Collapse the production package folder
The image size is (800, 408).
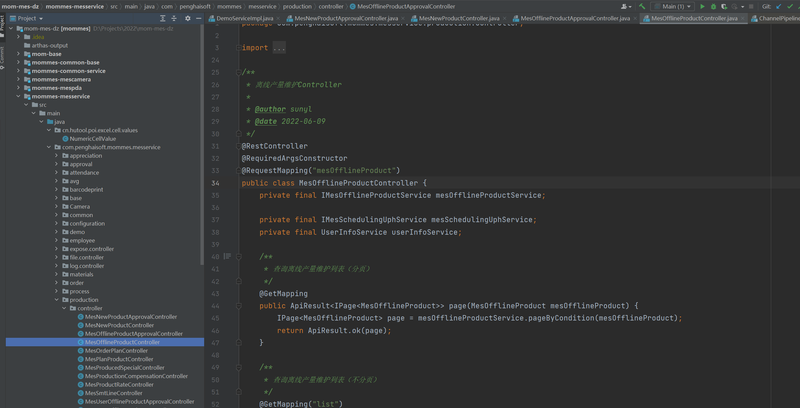[57, 300]
